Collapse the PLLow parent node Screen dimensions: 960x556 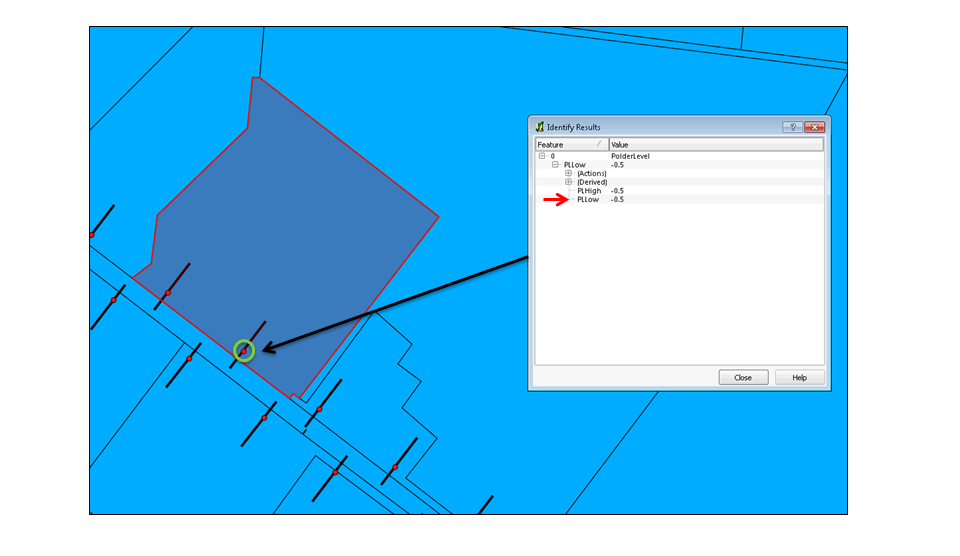pos(555,165)
